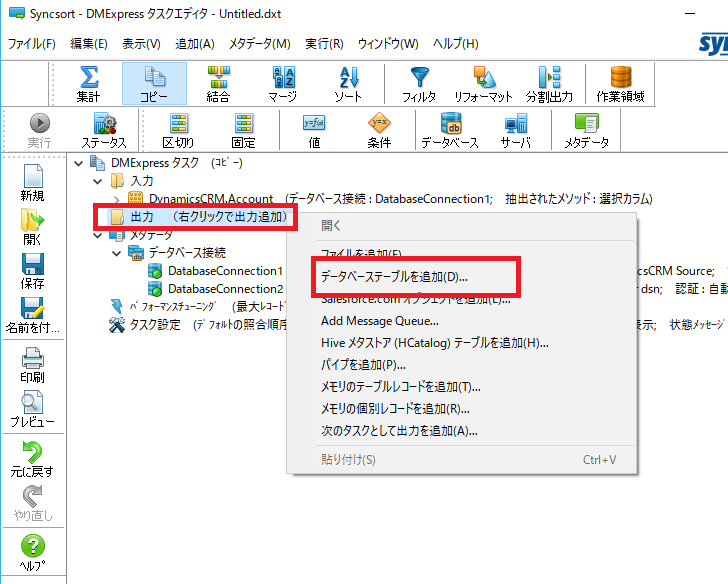
Task: Open the ファイル(F) menu
Action: (x=32, y=44)
